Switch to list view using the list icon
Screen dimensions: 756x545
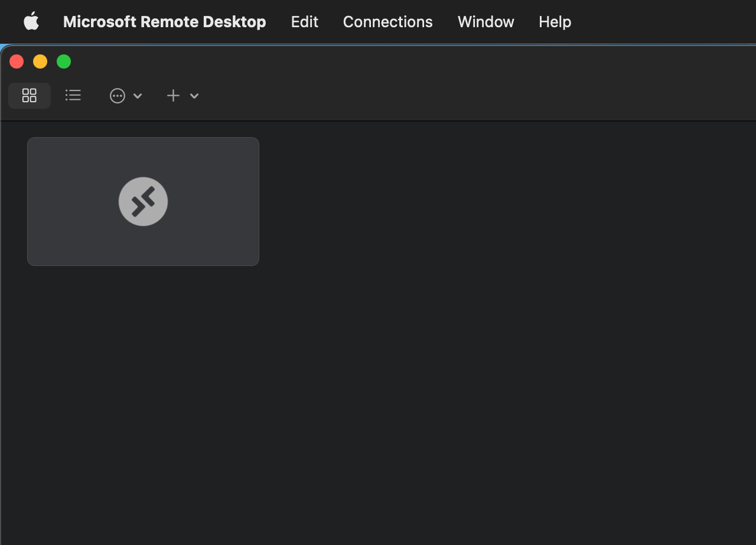coord(73,95)
